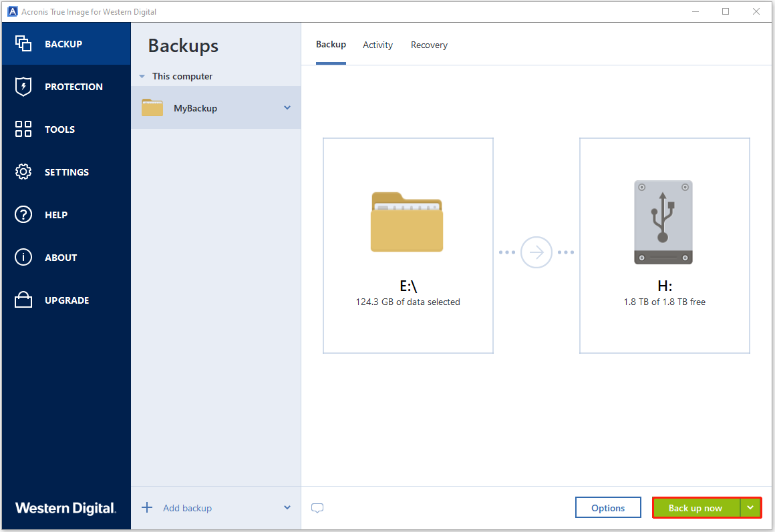
Task: Collapse the This computer group
Action: pos(142,77)
